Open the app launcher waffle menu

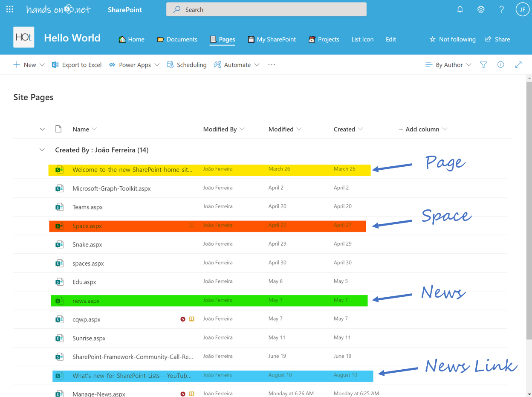point(9,9)
